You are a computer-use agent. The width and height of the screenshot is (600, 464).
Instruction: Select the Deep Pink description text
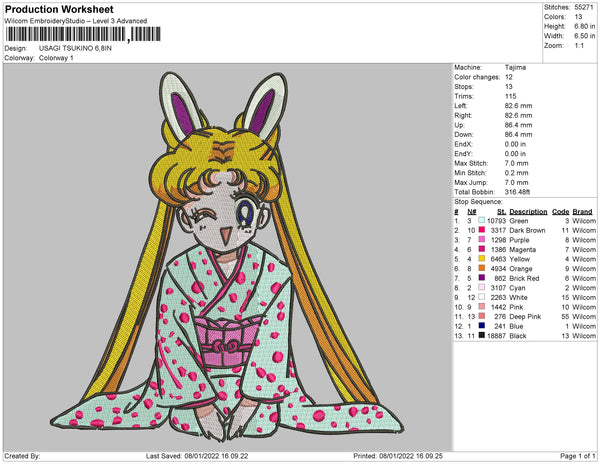(525, 316)
